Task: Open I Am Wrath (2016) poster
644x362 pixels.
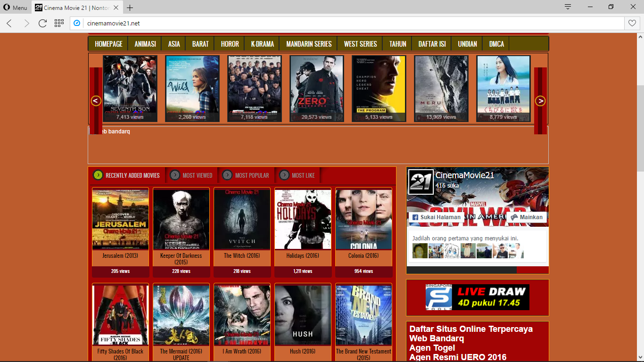Action: coord(242,315)
